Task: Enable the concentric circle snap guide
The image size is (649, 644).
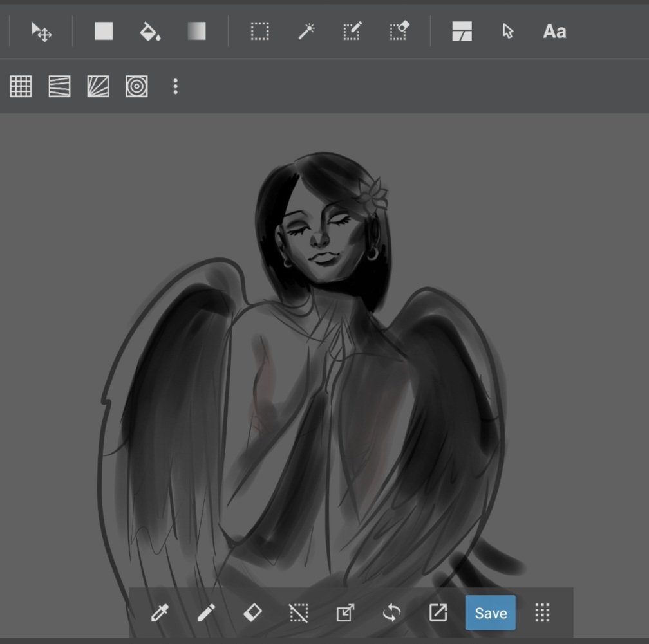Action: 137,86
